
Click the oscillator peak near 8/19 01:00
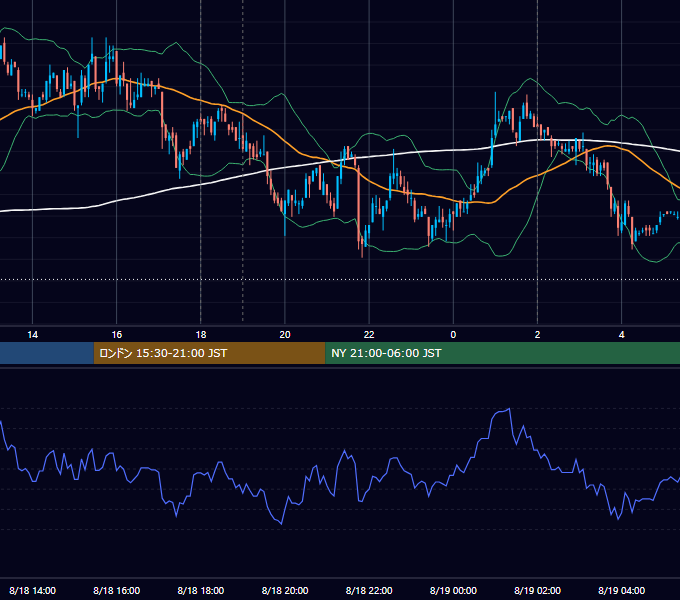click(509, 409)
